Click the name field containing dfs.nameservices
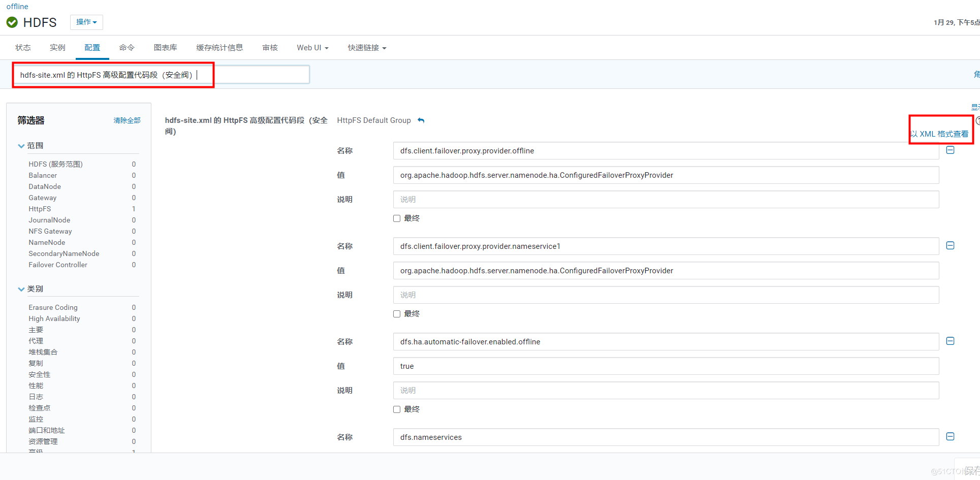The image size is (980, 480). [666, 437]
